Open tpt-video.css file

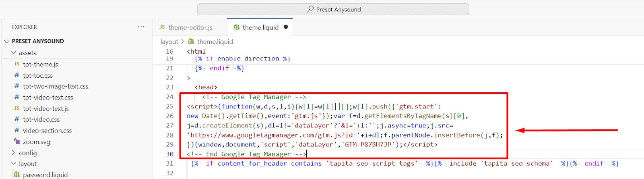pyautogui.click(x=41, y=119)
